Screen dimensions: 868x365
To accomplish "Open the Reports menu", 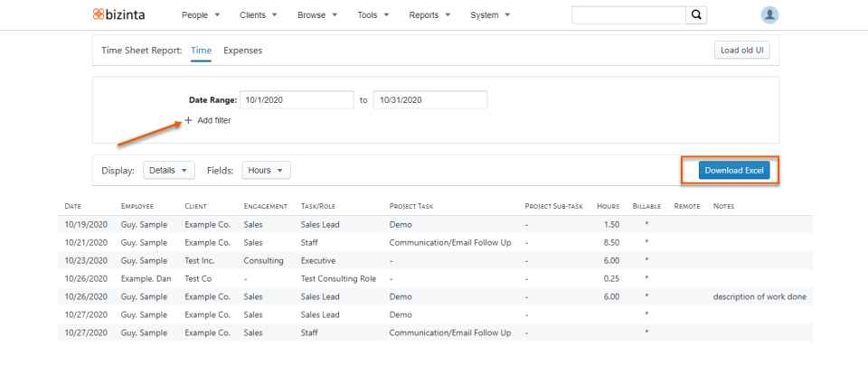I will coord(429,15).
